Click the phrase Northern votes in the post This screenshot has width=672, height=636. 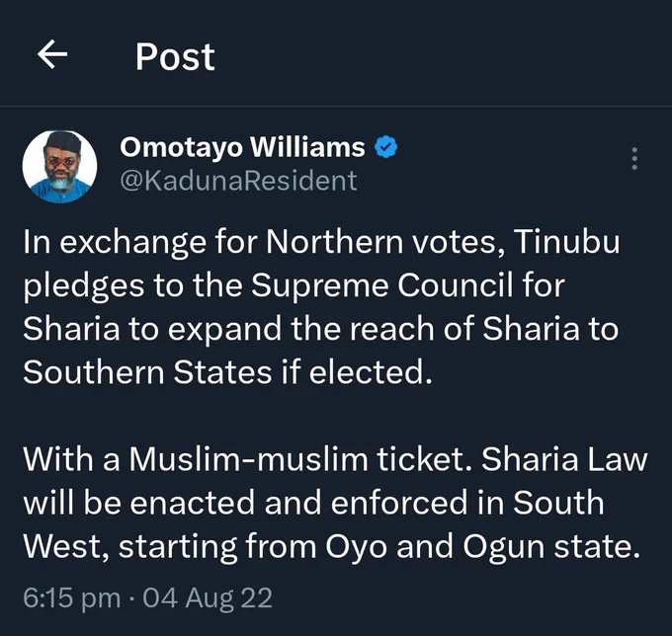pos(385,242)
